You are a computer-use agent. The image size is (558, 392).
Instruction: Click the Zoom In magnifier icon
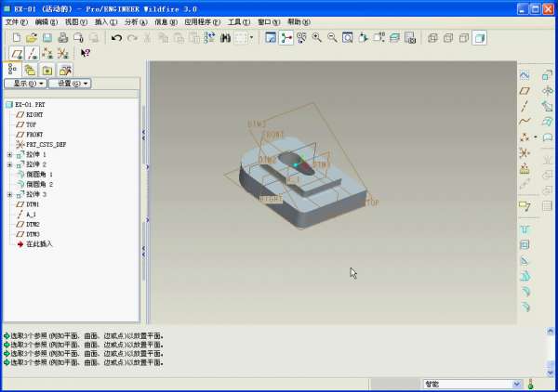pos(316,38)
